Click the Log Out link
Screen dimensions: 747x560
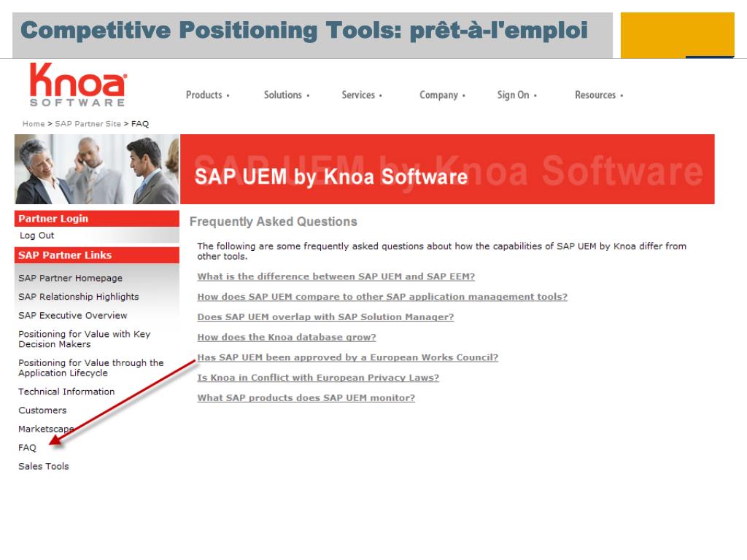point(36,236)
